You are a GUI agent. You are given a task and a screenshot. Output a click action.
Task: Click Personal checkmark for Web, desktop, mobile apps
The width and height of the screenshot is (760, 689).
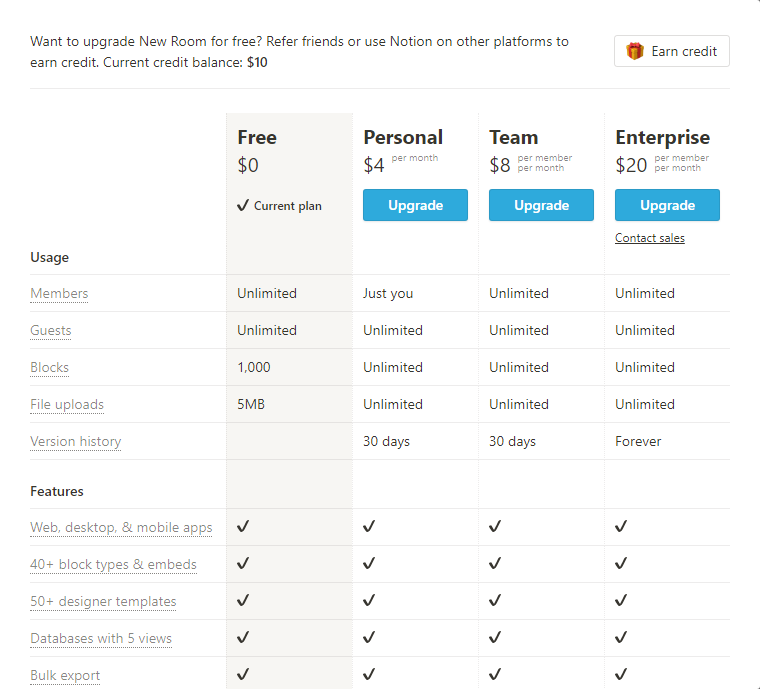(369, 526)
